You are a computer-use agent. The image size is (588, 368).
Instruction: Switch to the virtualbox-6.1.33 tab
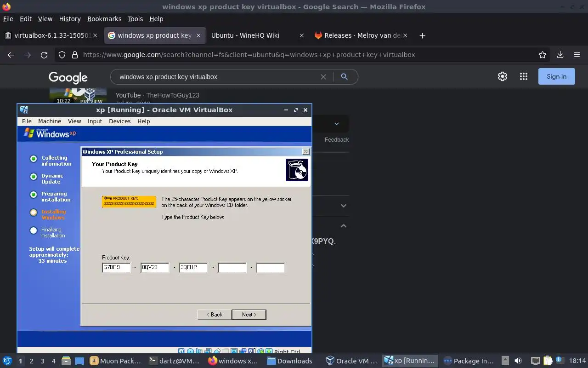[x=52, y=35]
